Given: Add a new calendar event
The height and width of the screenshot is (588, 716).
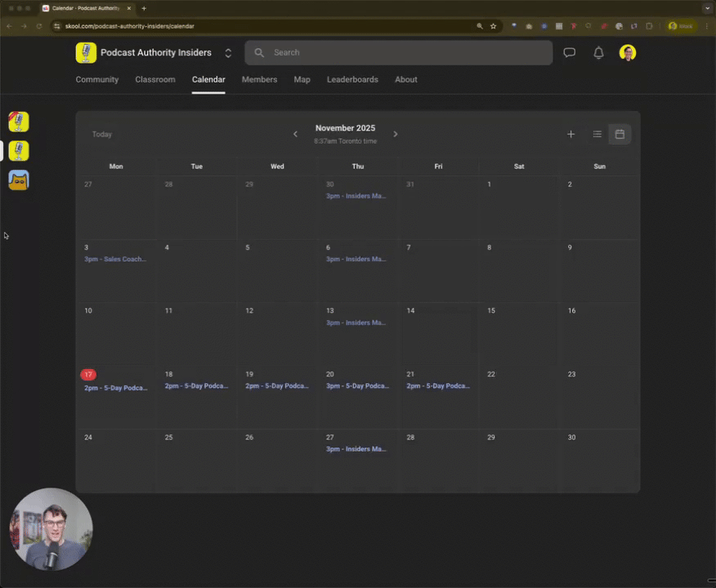Looking at the screenshot, I should [571, 134].
